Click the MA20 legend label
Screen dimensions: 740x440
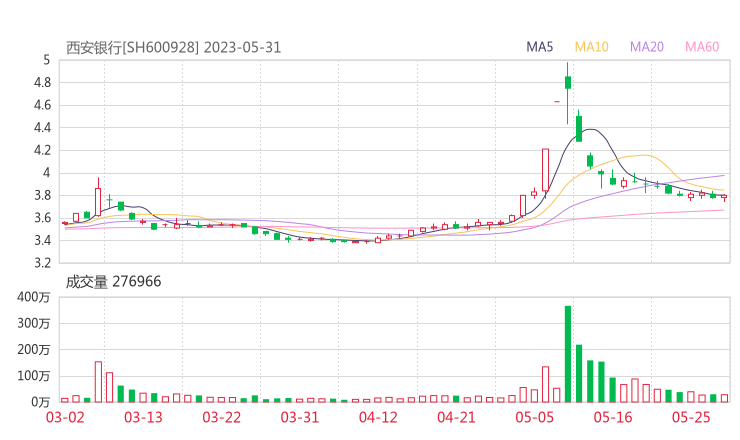pyautogui.click(x=647, y=47)
